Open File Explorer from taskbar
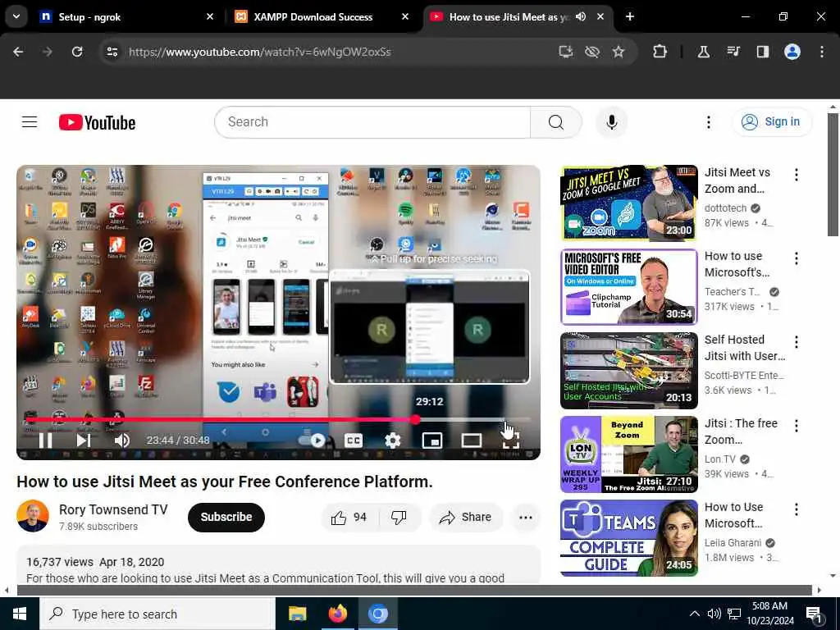 [297, 614]
